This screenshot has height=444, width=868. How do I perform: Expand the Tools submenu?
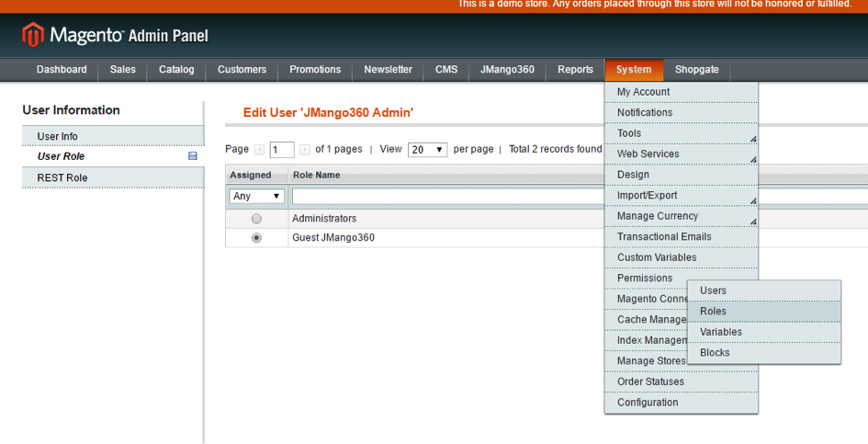point(681,133)
